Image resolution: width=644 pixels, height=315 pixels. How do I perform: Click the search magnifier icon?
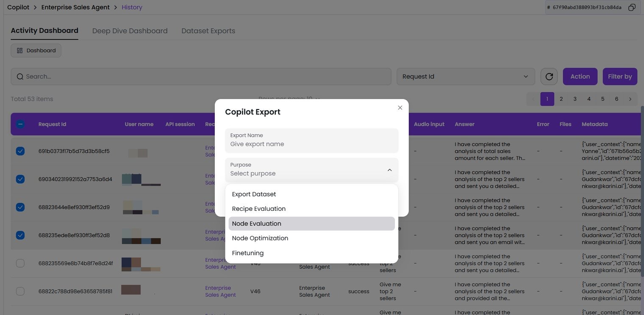20,77
